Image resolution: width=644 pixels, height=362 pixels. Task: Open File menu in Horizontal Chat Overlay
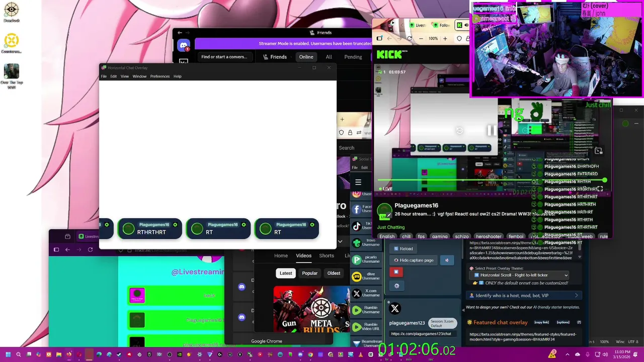104,76
